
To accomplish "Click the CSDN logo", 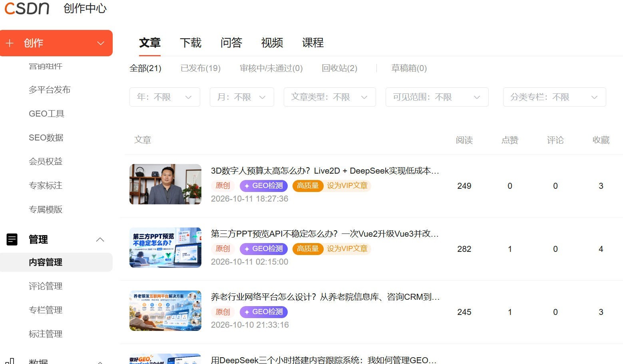I will pyautogui.click(x=27, y=8).
